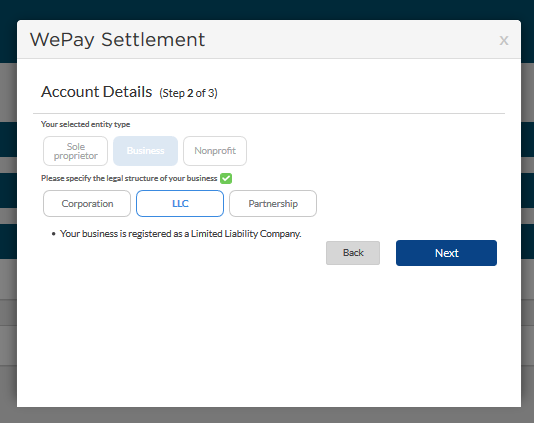Select LLC as the legal structure
The width and height of the screenshot is (534, 423).
coord(180,204)
